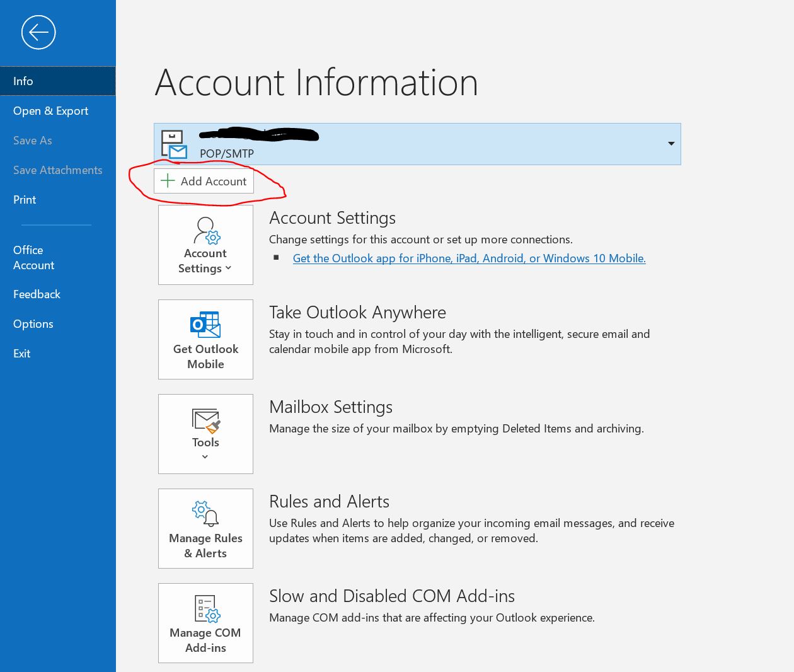Viewport: 794px width, 672px height.
Task: Click the Manage Rules & Alerts bell icon
Action: [x=205, y=514]
